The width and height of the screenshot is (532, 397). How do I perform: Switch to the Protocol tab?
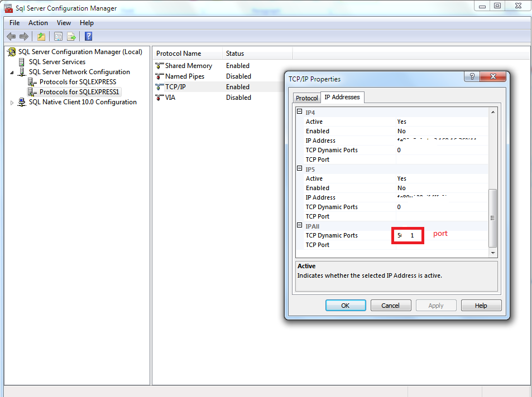pos(307,97)
